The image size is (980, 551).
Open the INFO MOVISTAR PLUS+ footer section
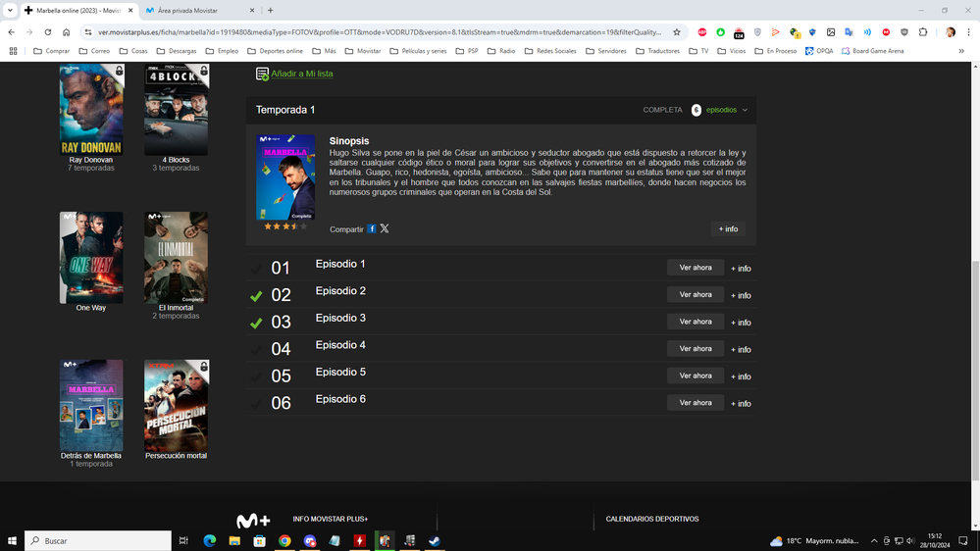pyautogui.click(x=330, y=520)
